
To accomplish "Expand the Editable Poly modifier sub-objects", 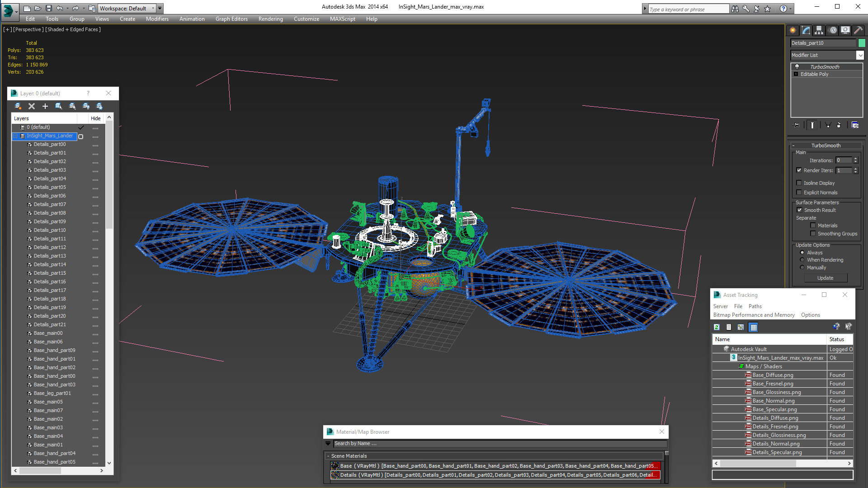I will [796, 74].
